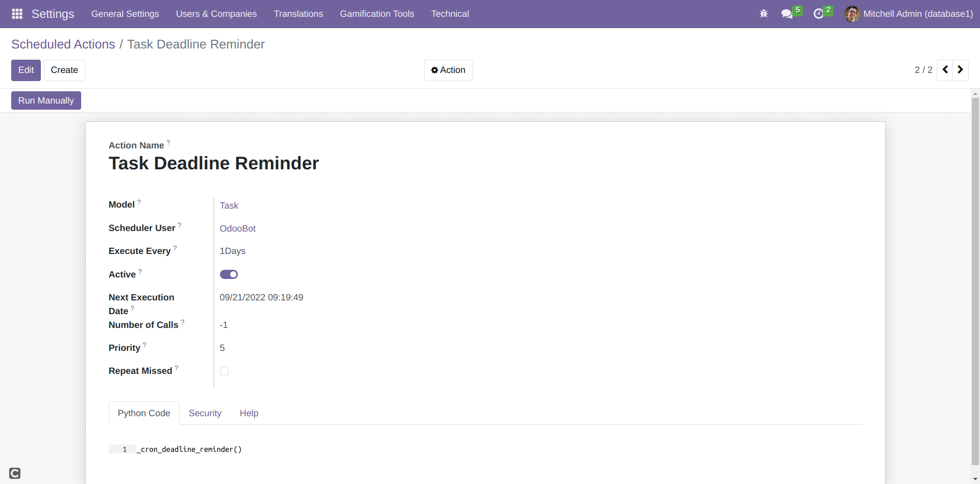
Task: Open the OdooBot user link
Action: pos(238,228)
